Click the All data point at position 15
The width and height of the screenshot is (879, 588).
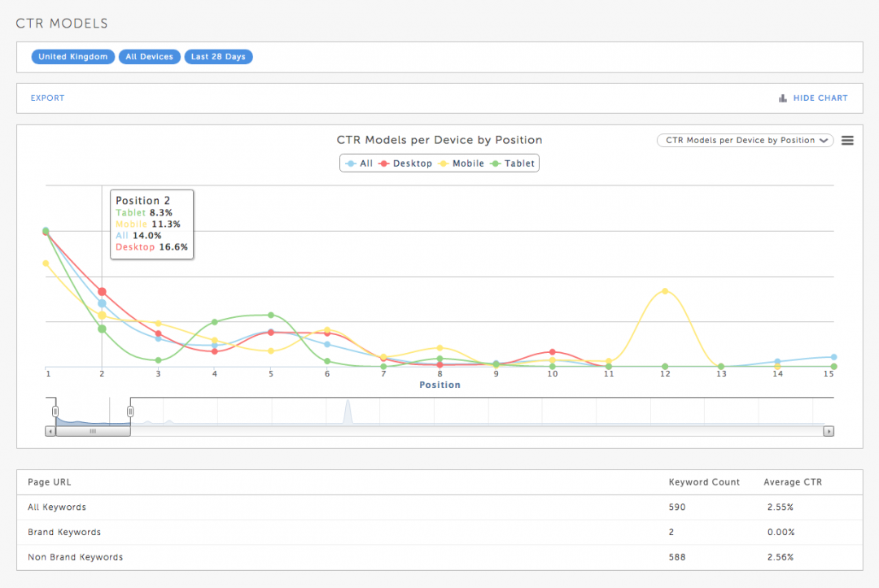tap(833, 357)
